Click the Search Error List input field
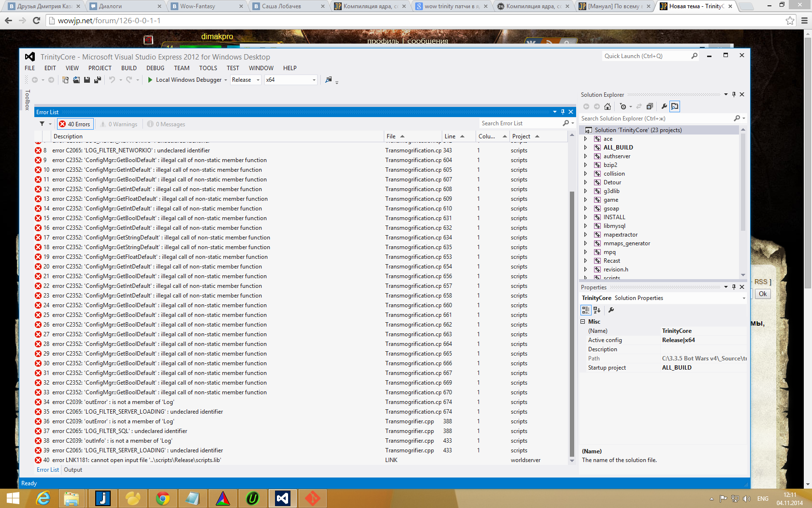 point(520,123)
